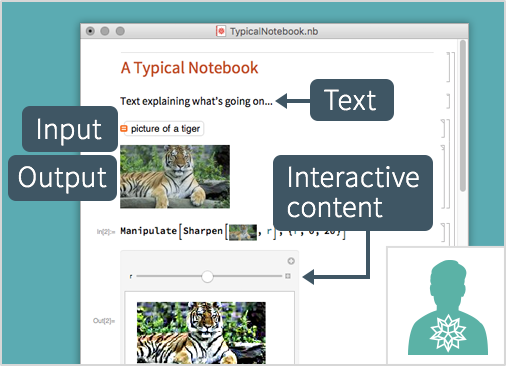
Task: Select the Manipulate input cell bracket
Action: [443, 232]
